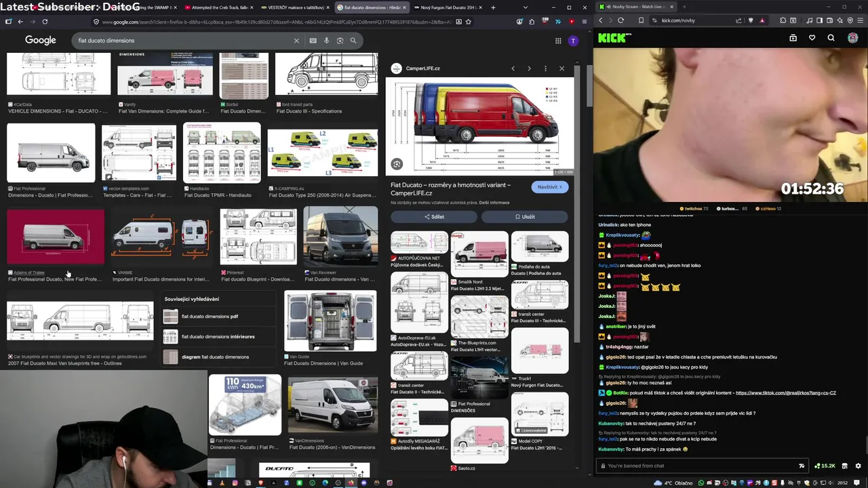Image resolution: width=868 pixels, height=488 pixels.
Task: Open Van Guide cargo interior thumbnail
Action: click(330, 321)
